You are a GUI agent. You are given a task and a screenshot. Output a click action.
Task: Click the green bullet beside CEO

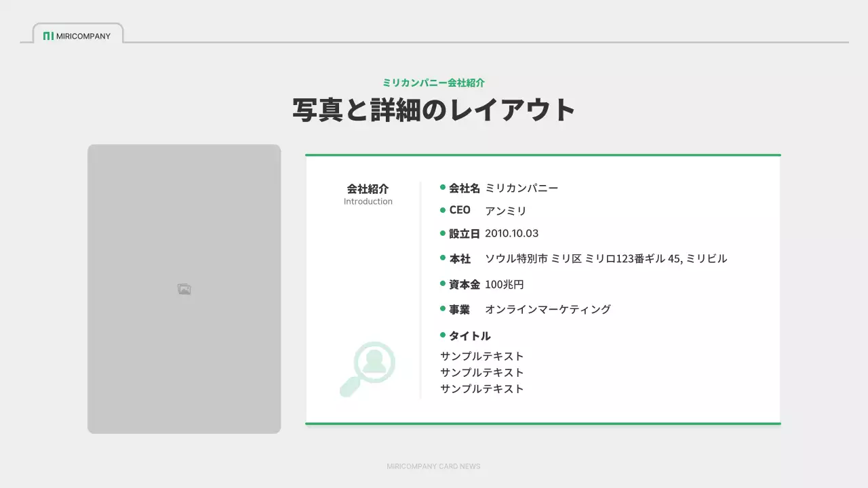(442, 209)
